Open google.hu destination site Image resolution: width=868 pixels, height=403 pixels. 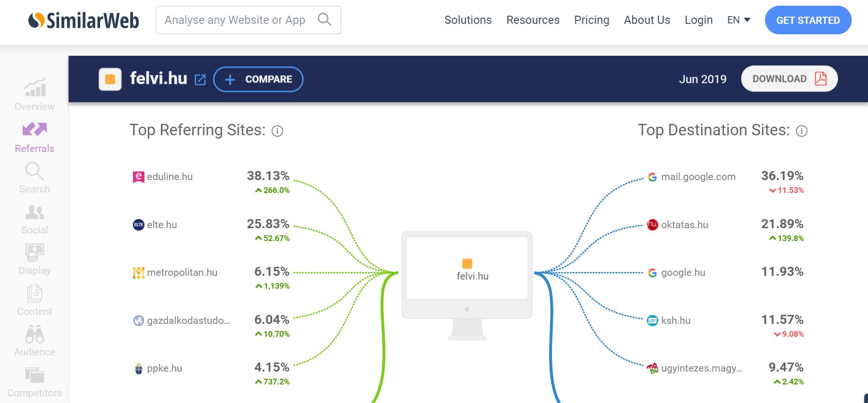(683, 272)
